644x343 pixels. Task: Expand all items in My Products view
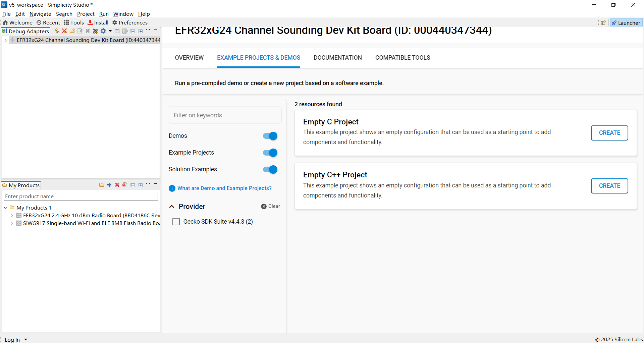(141, 185)
